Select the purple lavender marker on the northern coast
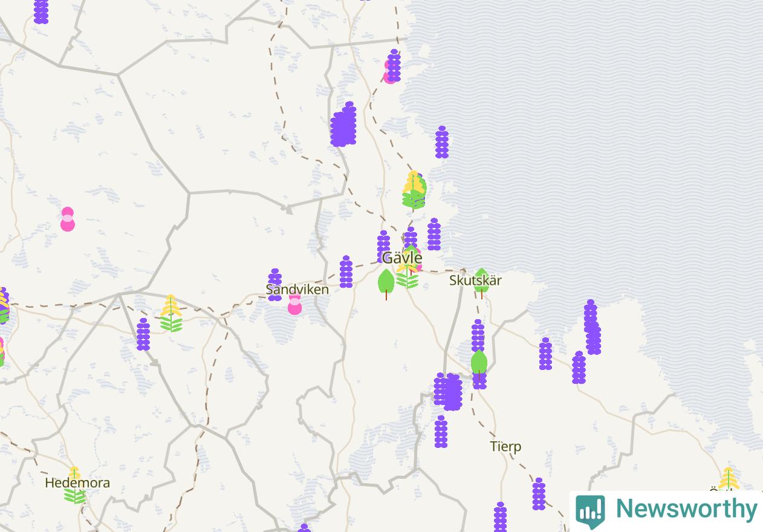The width and height of the screenshot is (763, 532). click(x=442, y=143)
